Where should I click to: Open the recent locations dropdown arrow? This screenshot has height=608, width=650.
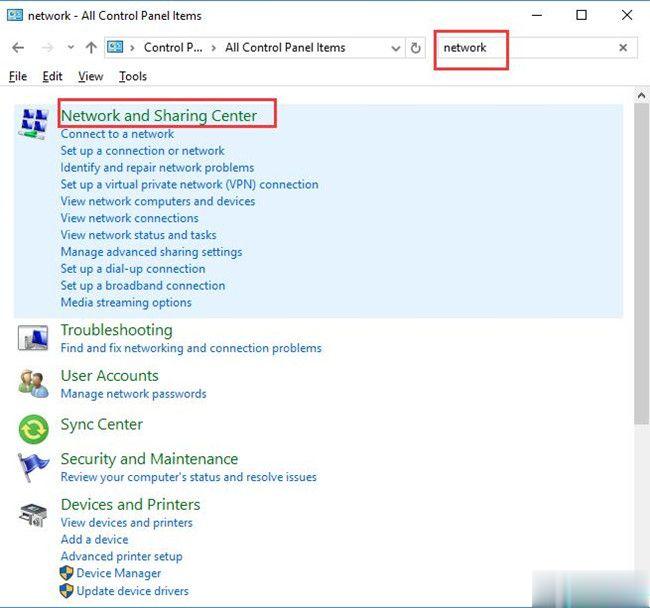tap(71, 47)
